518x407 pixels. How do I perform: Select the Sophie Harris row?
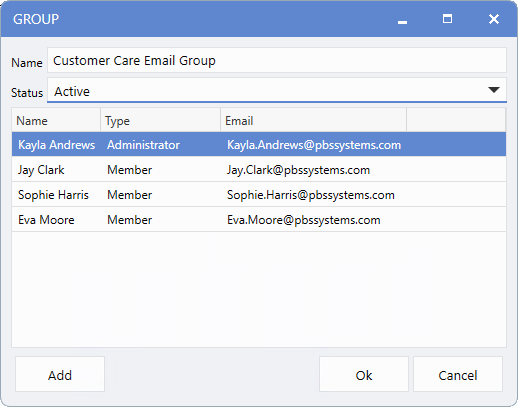point(259,195)
